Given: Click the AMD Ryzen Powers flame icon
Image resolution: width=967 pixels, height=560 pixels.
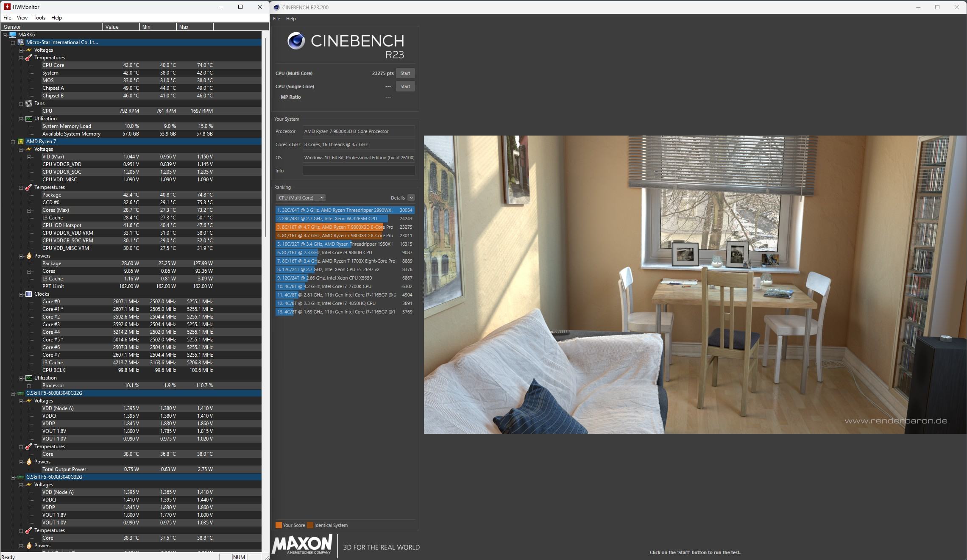Looking at the screenshot, I should (x=28, y=256).
